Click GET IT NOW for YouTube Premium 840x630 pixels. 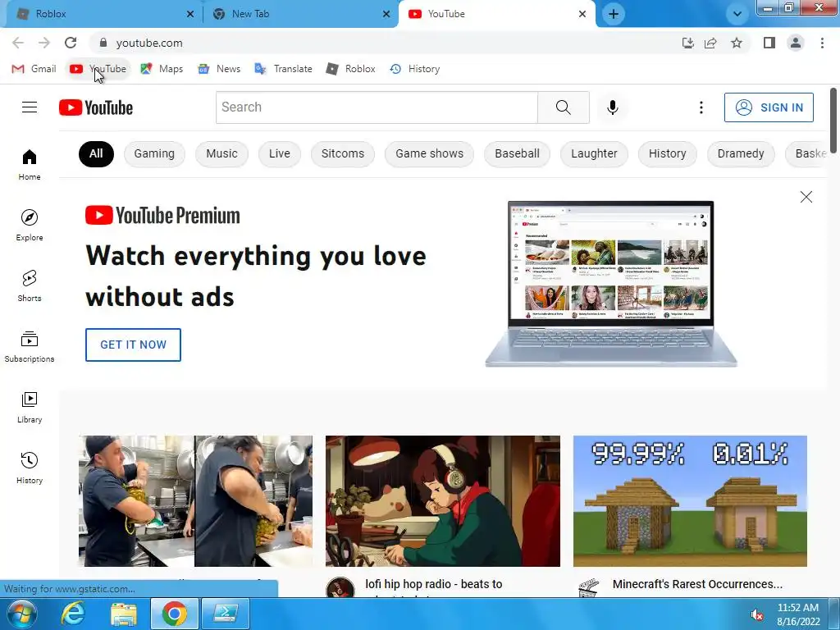(x=133, y=345)
